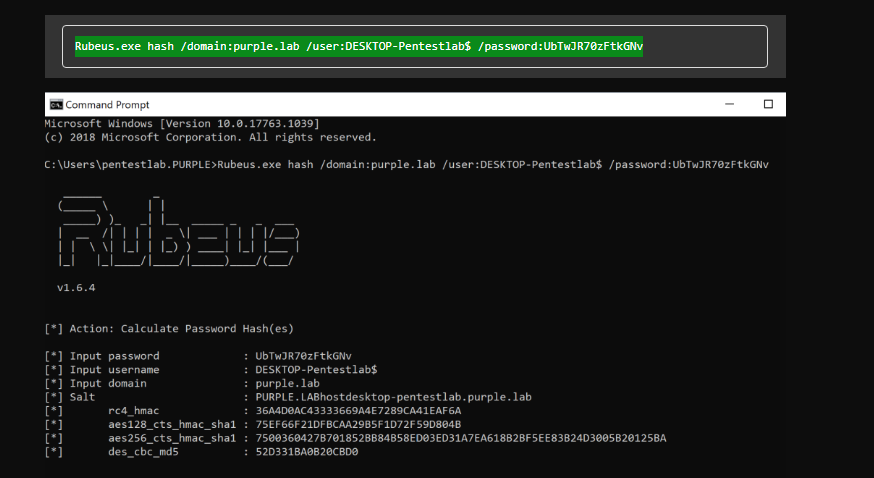Click the Microsoft Corporation copyright line
874x478 pixels.
coord(211,138)
